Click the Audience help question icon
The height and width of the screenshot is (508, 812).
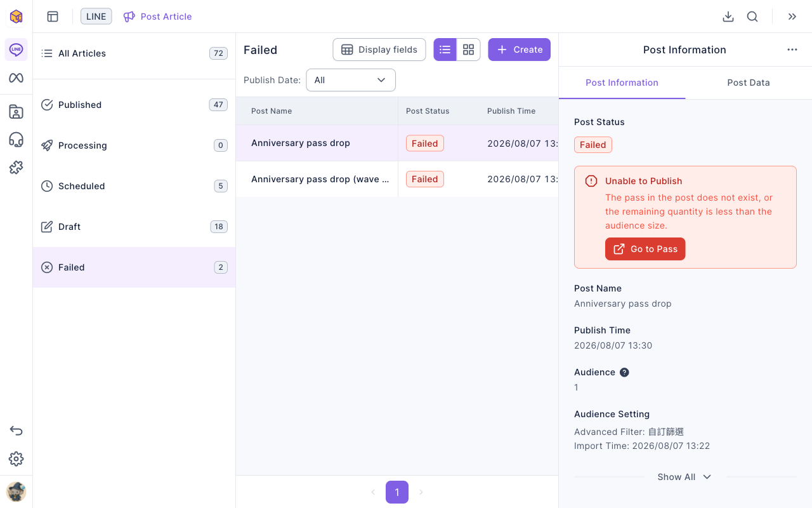coord(624,372)
